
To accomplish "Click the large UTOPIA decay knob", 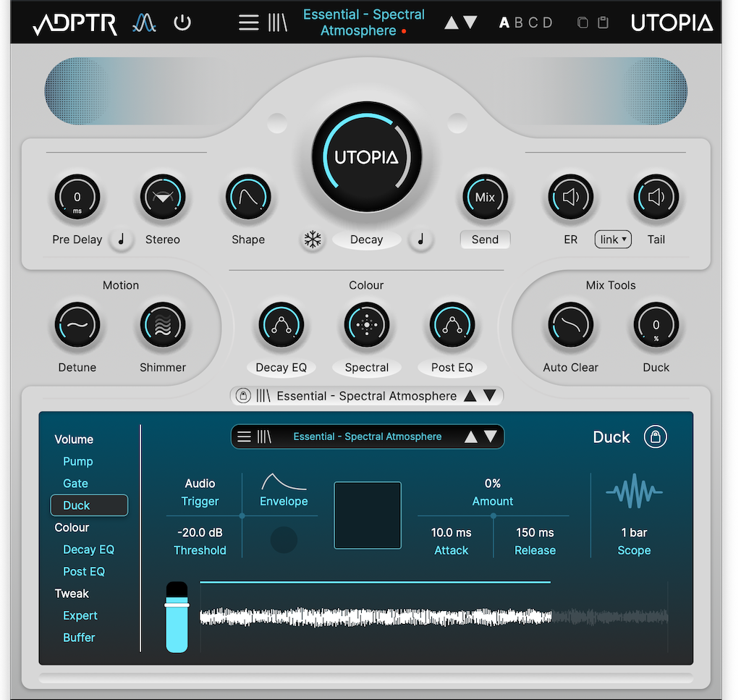I will pos(367,157).
